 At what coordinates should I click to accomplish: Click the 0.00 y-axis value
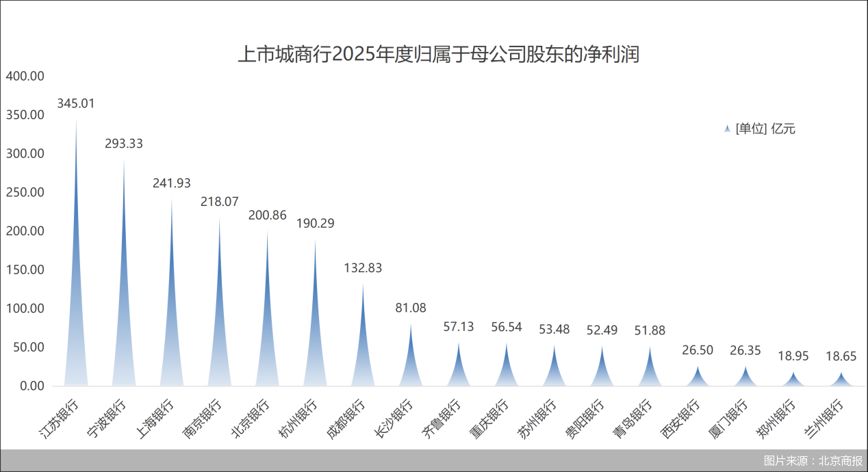coord(31,386)
